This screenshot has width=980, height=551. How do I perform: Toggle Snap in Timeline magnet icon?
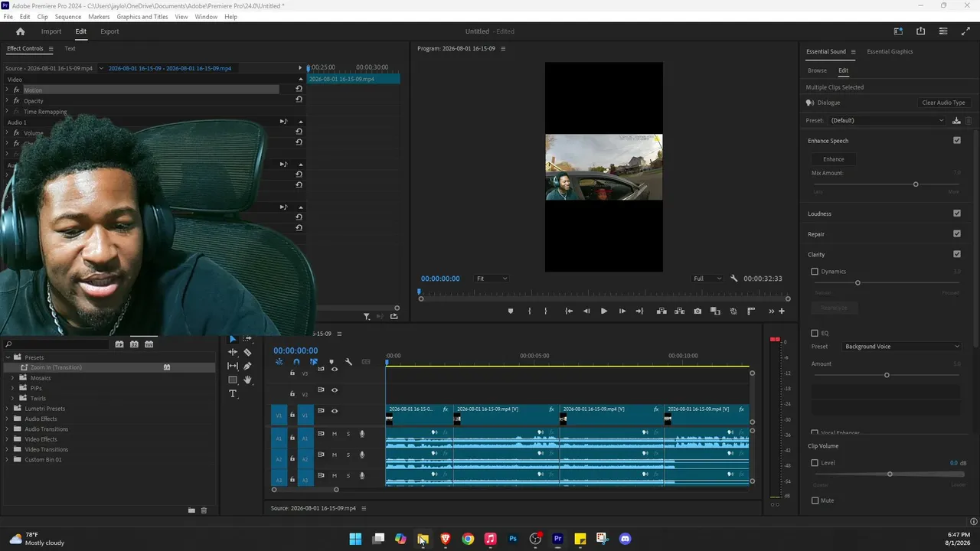(x=296, y=362)
